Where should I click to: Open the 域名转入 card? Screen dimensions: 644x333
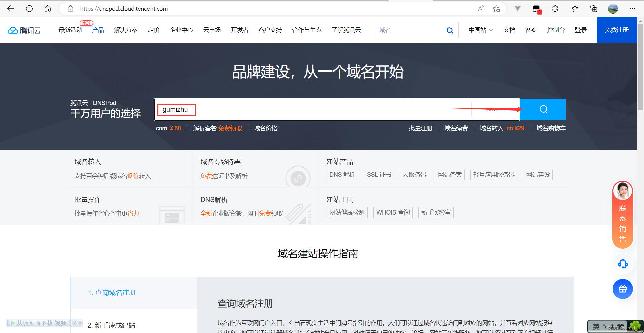click(129, 169)
